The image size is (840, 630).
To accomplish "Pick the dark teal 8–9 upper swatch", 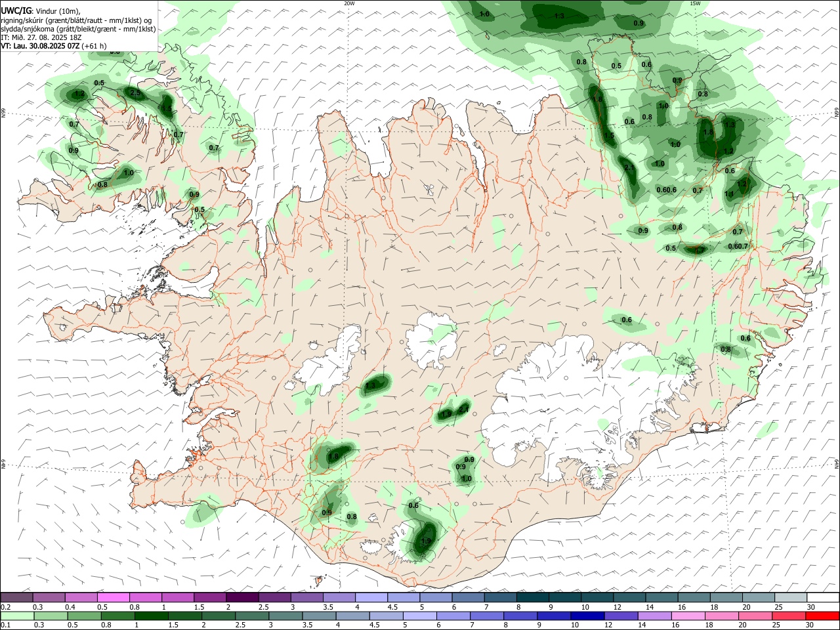I will click(532, 597).
